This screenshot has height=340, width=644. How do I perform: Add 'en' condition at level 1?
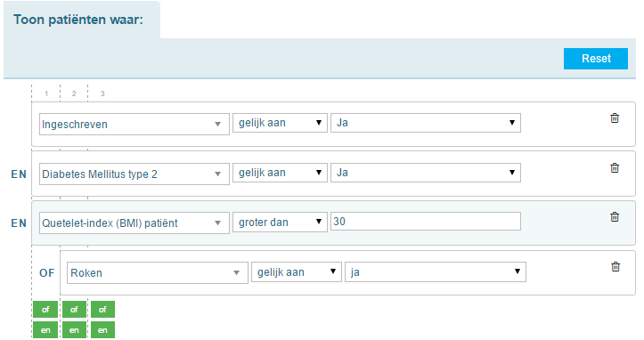45,329
